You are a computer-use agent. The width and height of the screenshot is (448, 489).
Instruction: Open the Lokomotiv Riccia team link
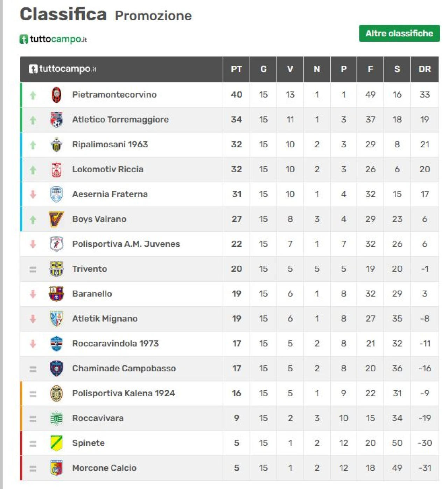[x=107, y=169]
